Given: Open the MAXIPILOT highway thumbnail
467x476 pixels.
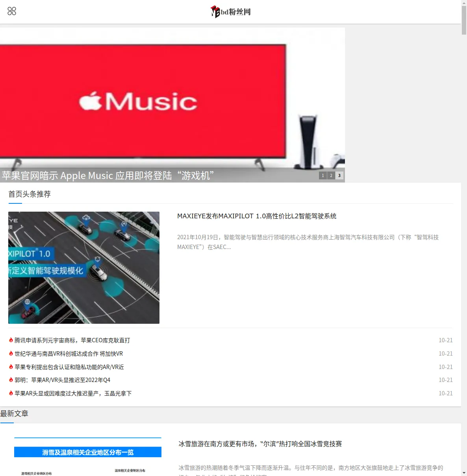Looking at the screenshot, I should pyautogui.click(x=84, y=268).
